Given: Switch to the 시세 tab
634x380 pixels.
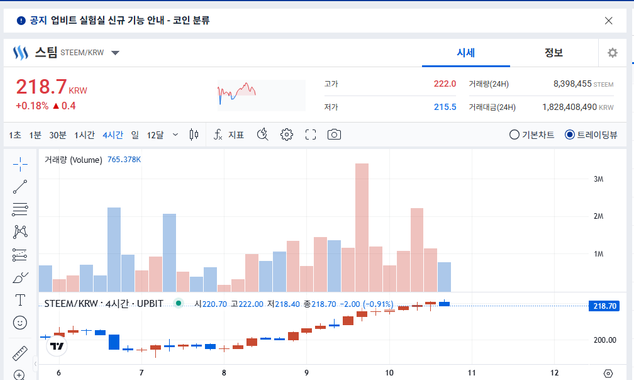Looking at the screenshot, I should (x=466, y=53).
